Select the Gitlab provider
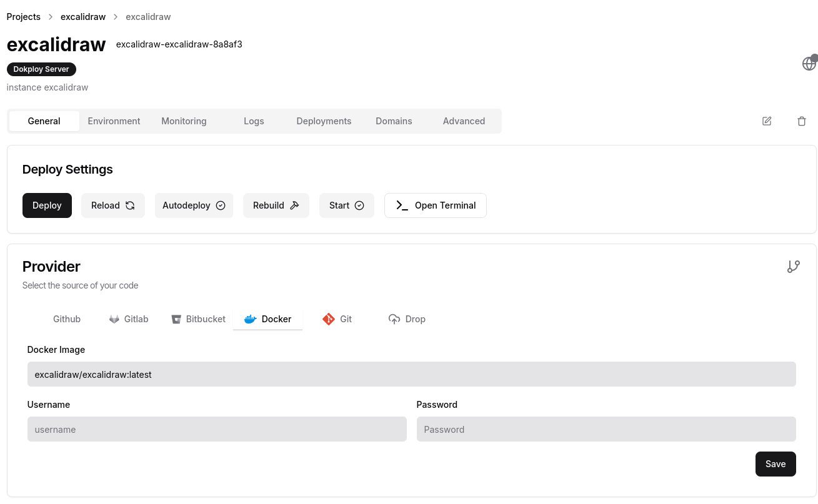 (x=129, y=319)
